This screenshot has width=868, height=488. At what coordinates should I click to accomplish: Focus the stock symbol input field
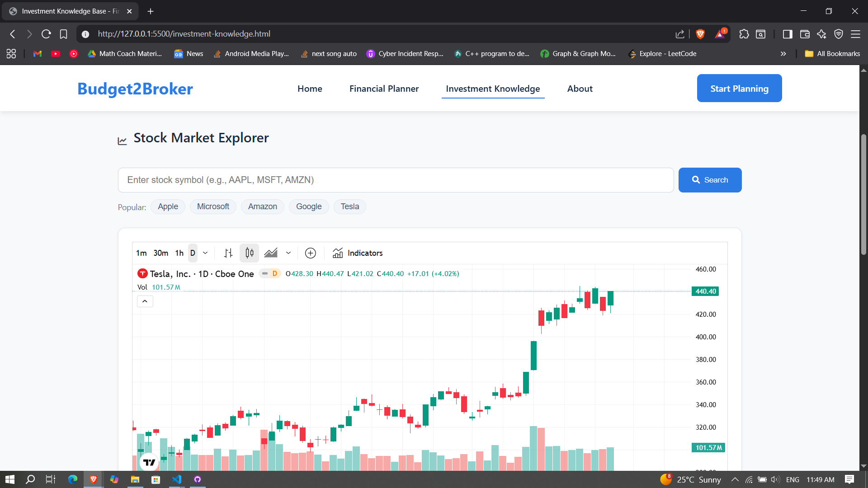pyautogui.click(x=396, y=180)
